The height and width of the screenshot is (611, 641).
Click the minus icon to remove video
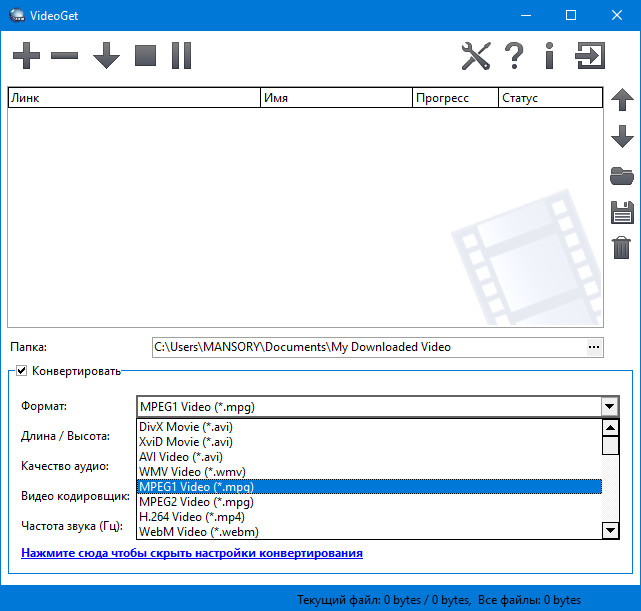point(64,56)
